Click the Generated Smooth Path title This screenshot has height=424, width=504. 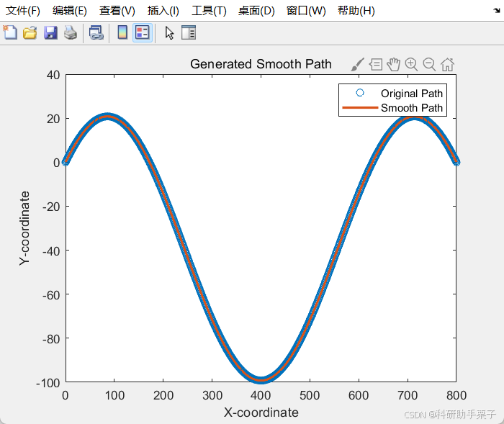click(x=261, y=64)
